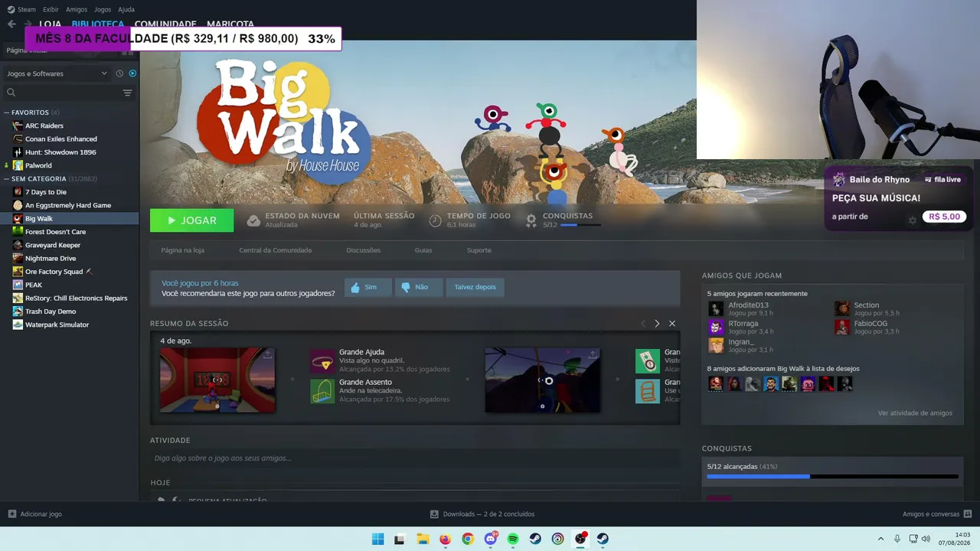Open the cable car session screenshot
Image resolution: width=980 pixels, height=551 pixels.
543,380
